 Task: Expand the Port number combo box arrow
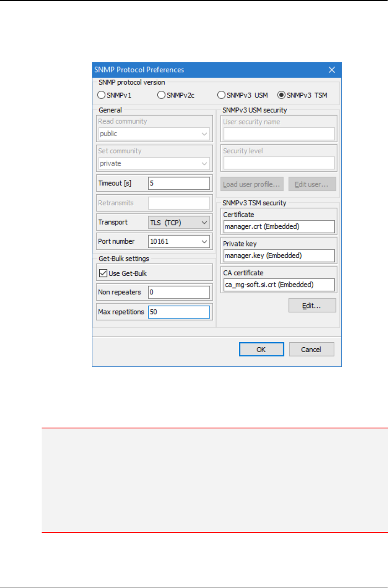pyautogui.click(x=204, y=241)
